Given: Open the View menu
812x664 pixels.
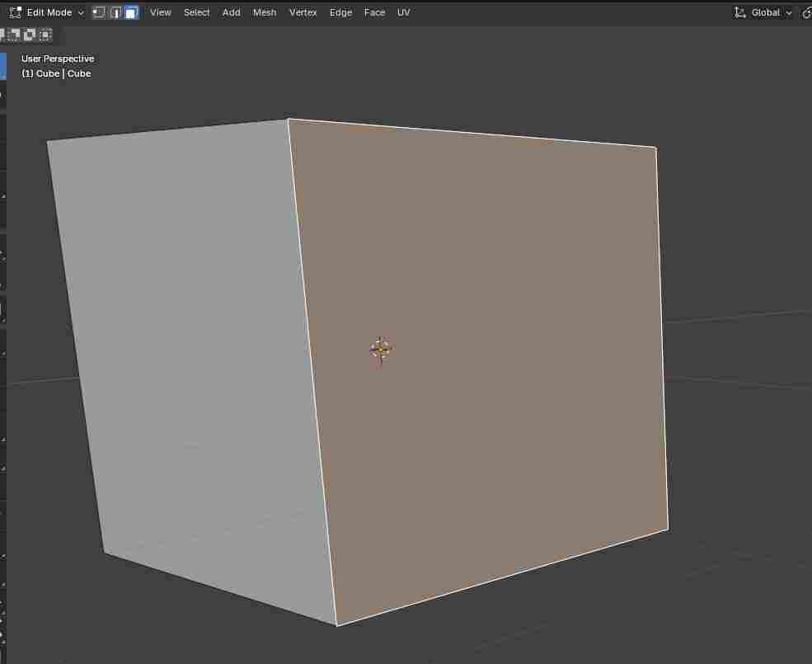Looking at the screenshot, I should coord(161,12).
